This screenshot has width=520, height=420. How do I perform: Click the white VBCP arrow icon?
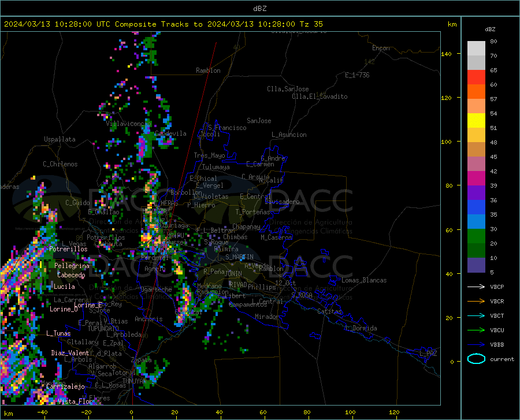(x=476, y=287)
